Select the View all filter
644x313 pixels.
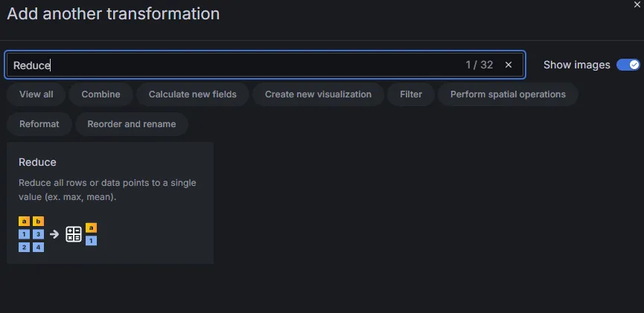coord(36,94)
